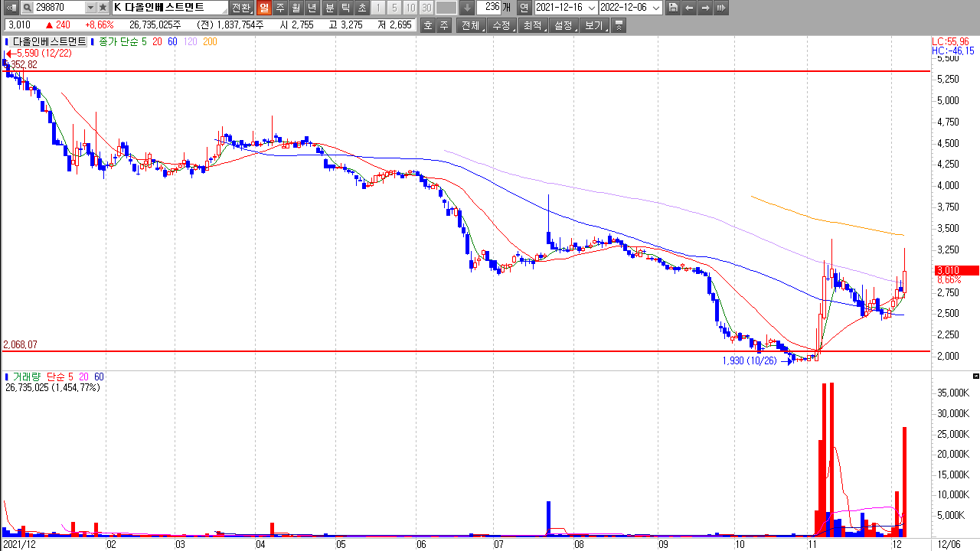
Task: Click the change rate +8.66%
Action: pyautogui.click(x=99, y=24)
